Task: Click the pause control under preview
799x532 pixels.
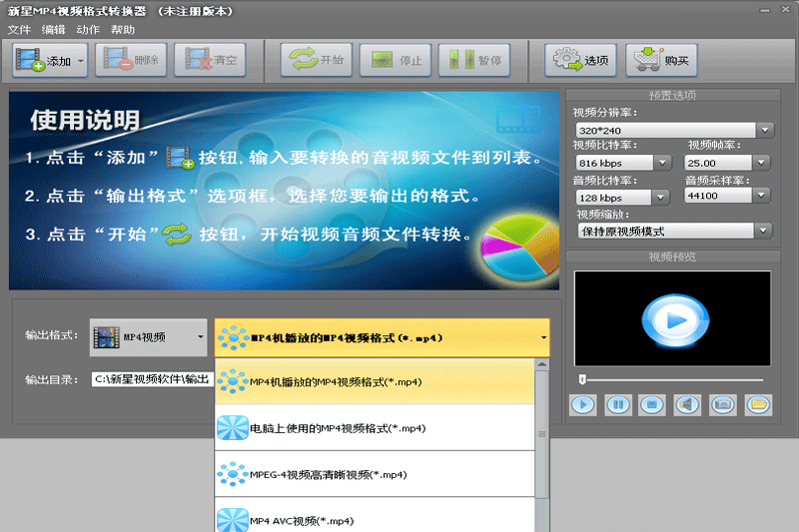Action: pos(618,405)
